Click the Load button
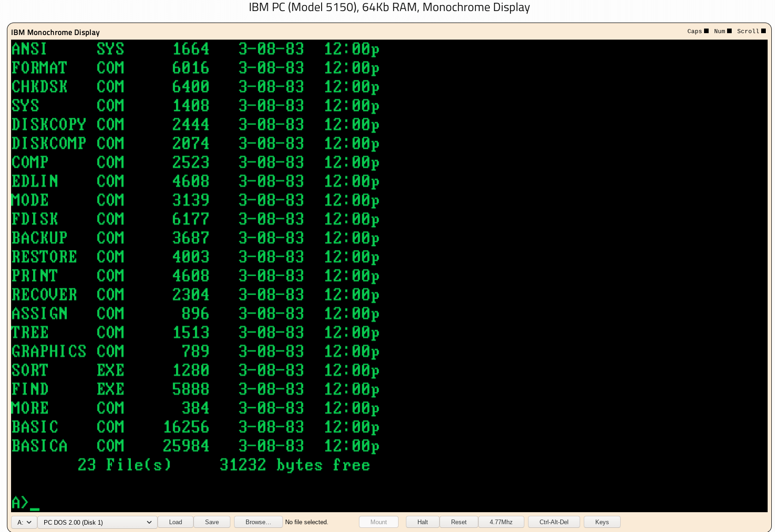 tap(175, 522)
